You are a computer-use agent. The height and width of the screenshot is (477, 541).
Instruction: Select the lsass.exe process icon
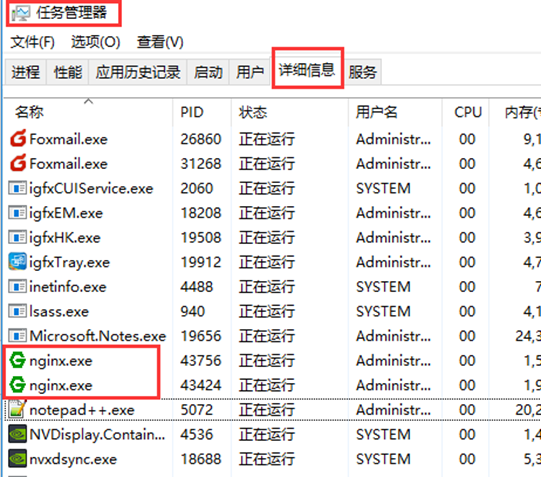tap(17, 311)
